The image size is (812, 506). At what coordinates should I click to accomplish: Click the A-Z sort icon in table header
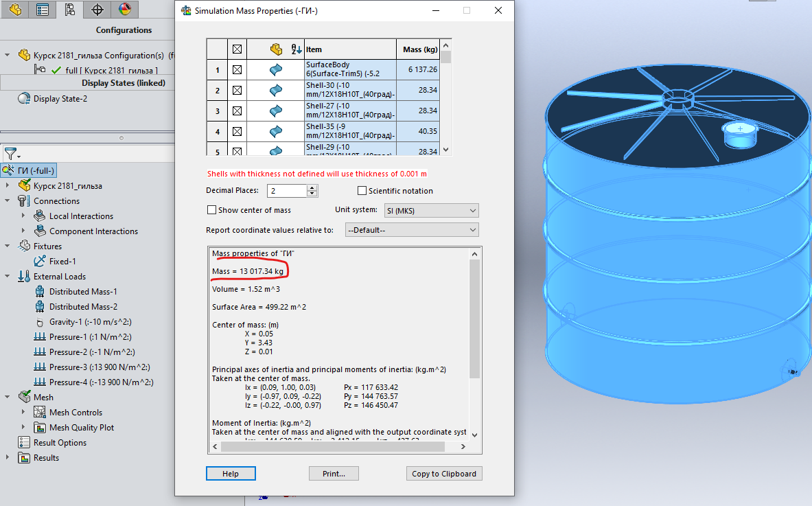297,49
